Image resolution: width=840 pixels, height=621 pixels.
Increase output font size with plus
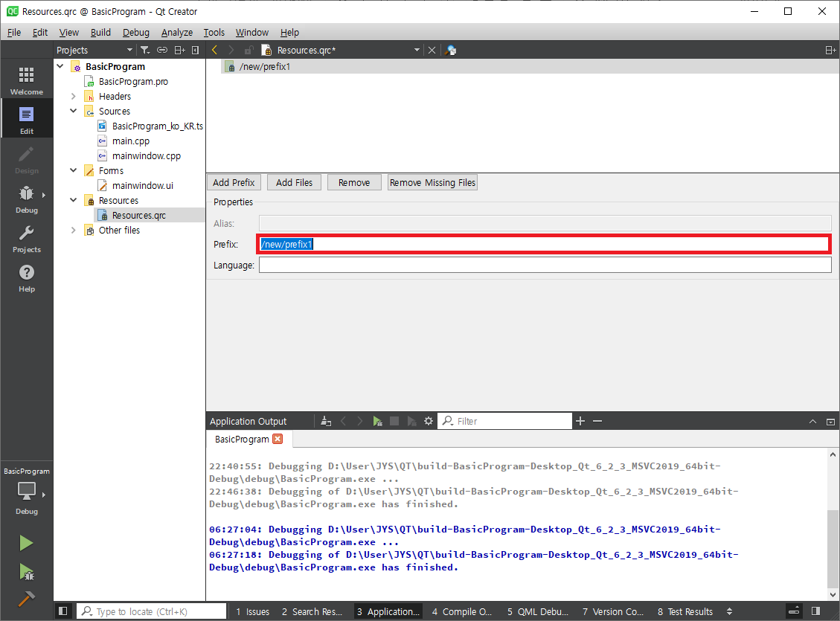click(580, 422)
